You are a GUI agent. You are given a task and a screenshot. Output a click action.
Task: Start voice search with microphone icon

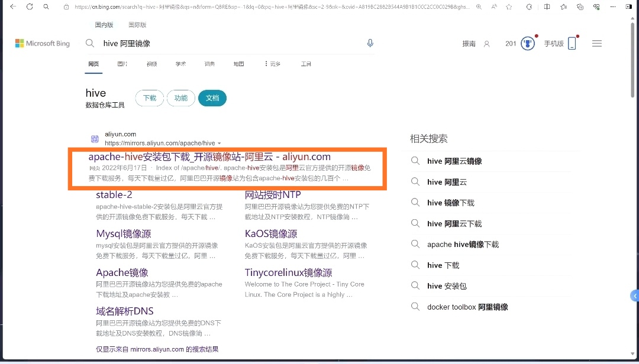pyautogui.click(x=370, y=43)
